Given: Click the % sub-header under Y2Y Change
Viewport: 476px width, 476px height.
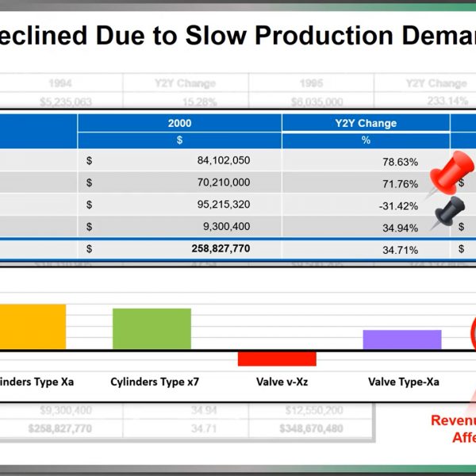Looking at the screenshot, I should (x=366, y=140).
